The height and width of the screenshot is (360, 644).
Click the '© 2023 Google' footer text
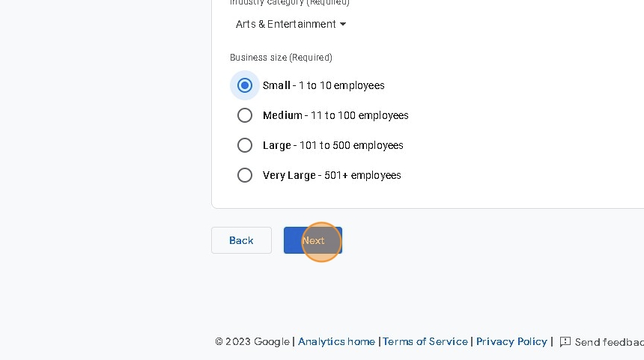[x=252, y=341]
